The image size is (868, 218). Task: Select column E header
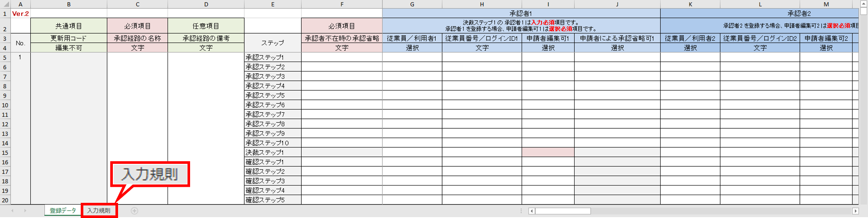click(x=273, y=4)
